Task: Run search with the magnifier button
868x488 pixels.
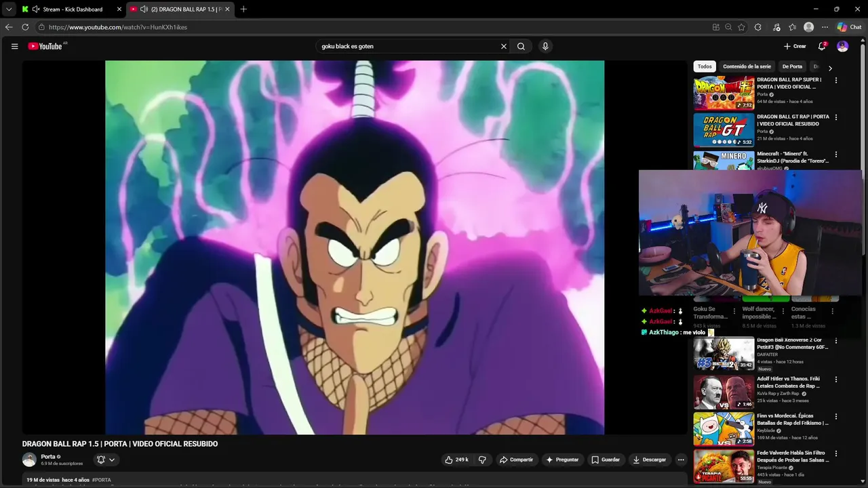Action: (521, 46)
